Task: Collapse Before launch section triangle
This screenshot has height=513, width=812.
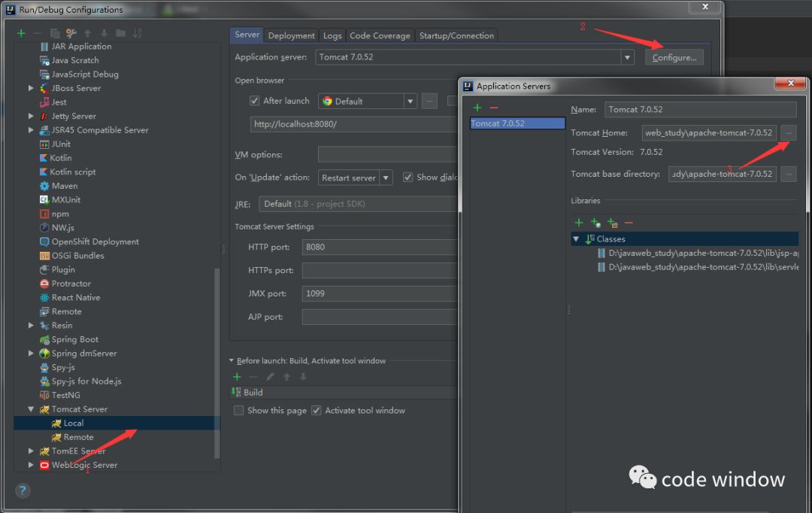Action: pos(232,360)
